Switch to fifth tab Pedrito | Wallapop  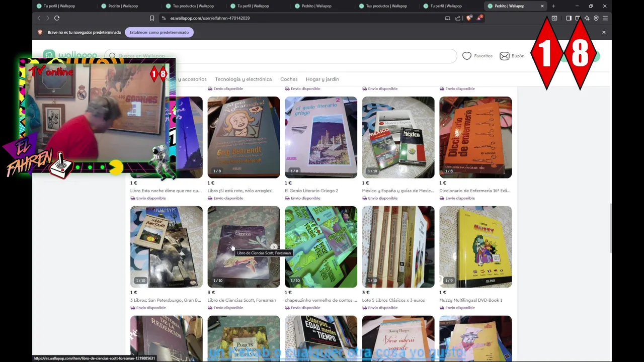(x=322, y=6)
